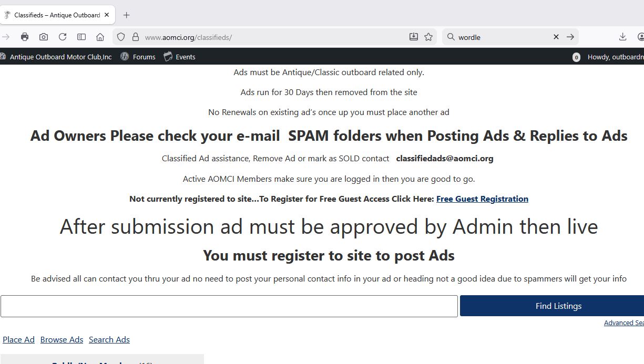Image resolution: width=644 pixels, height=364 pixels.
Task: Bookmark this page with the star icon
Action: tap(428, 37)
